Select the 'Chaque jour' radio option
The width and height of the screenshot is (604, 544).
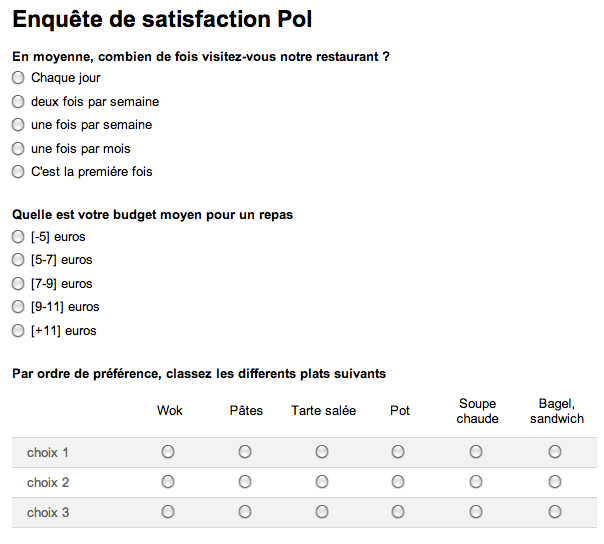[x=18, y=78]
